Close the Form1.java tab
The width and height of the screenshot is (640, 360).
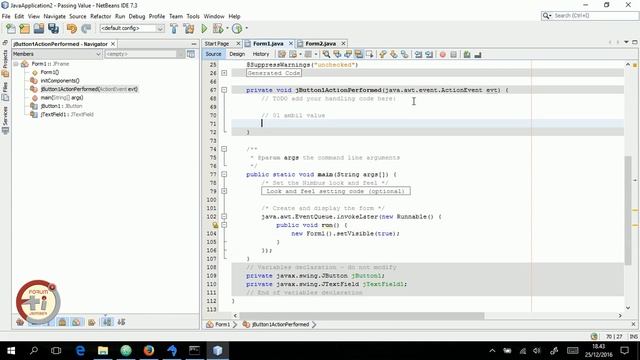(x=291, y=43)
